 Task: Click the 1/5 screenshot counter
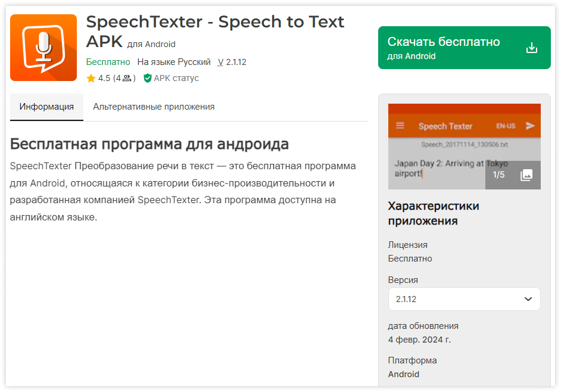point(498,175)
